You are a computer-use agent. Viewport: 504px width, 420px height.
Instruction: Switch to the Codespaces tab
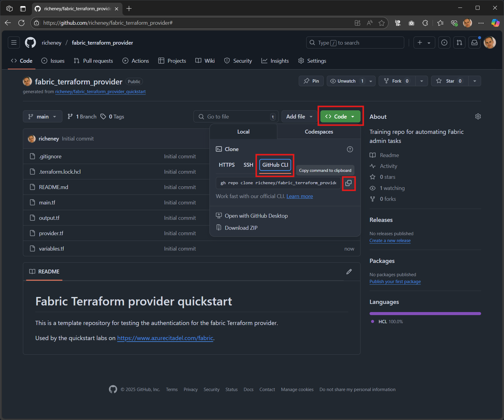318,131
